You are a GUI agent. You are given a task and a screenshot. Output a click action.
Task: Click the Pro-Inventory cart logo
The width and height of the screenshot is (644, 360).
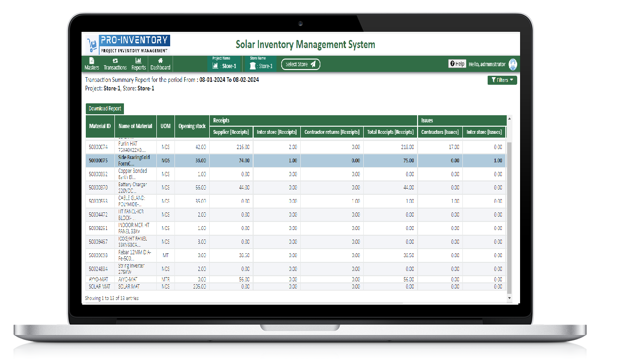[92, 46]
